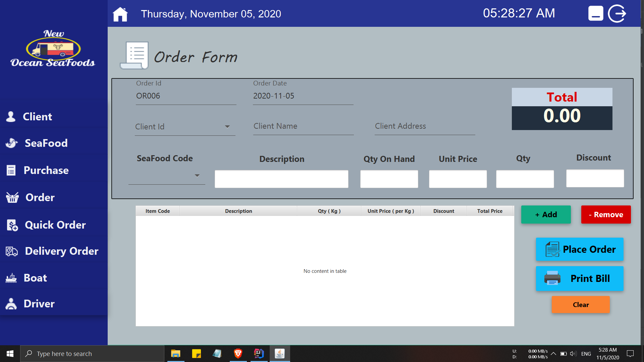Click the Item Code column header

pyautogui.click(x=157, y=211)
